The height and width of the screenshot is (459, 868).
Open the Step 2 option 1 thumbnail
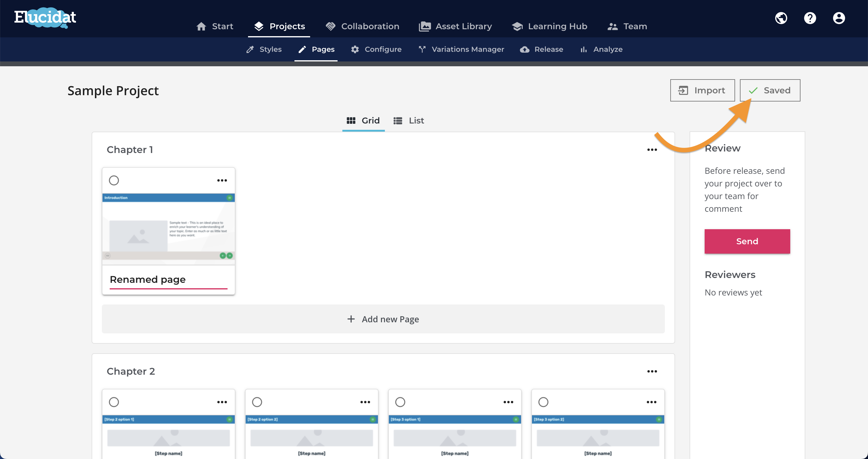pyautogui.click(x=168, y=437)
